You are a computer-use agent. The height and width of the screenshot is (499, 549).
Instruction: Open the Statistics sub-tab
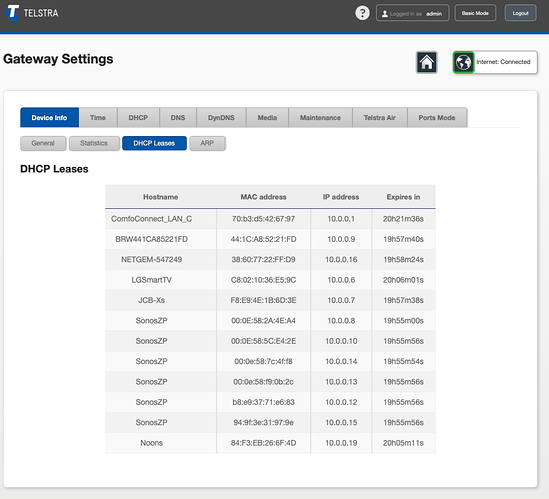[x=94, y=143]
